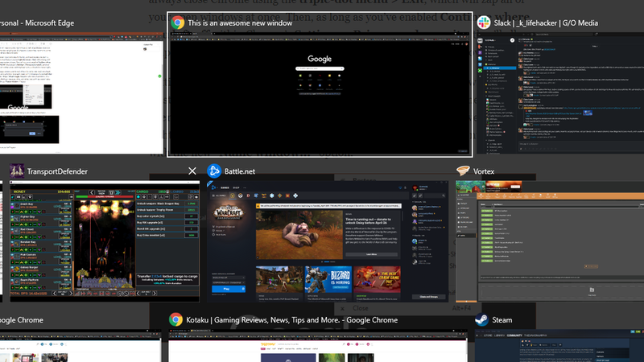The width and height of the screenshot is (644, 362).
Task: Click the Steam logo icon
Action: click(x=481, y=319)
